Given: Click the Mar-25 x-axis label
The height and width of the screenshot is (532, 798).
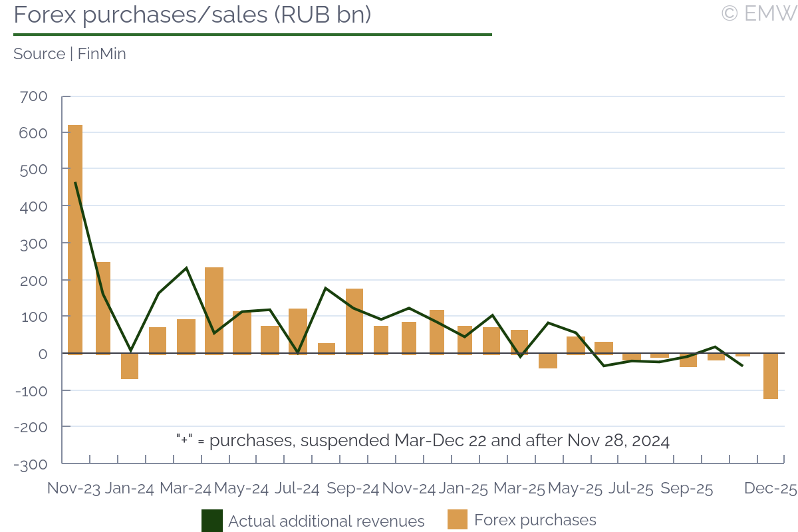Looking at the screenshot, I should [x=519, y=489].
